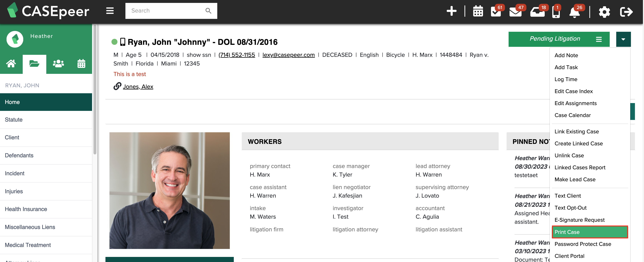Log out using the exit icon
This screenshot has width=644, height=262.
coord(627,11)
